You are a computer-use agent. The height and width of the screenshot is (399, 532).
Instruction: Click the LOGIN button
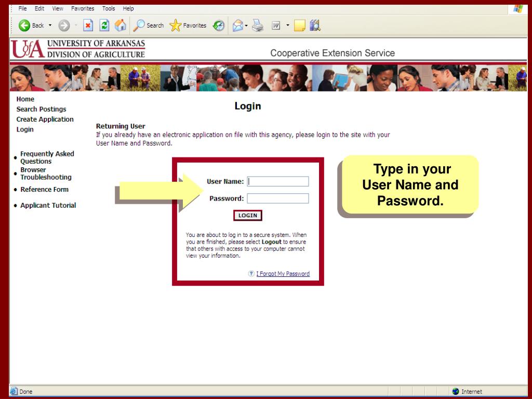248,216
